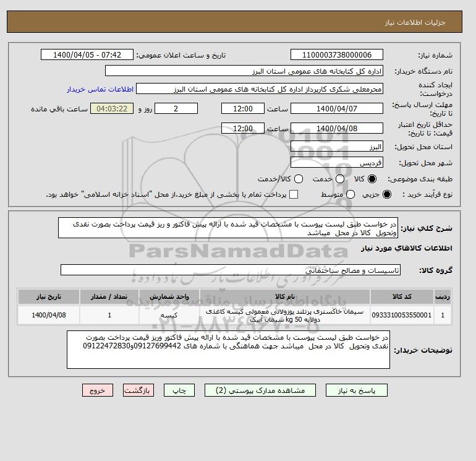
Task: Open the اطلاعات تماس خریدار link
Action: [x=100, y=89]
